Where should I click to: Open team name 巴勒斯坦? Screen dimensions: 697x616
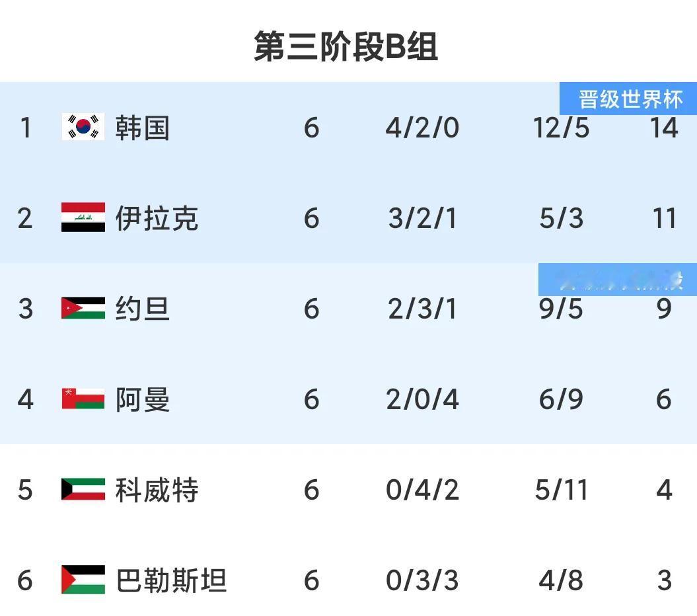(171, 580)
